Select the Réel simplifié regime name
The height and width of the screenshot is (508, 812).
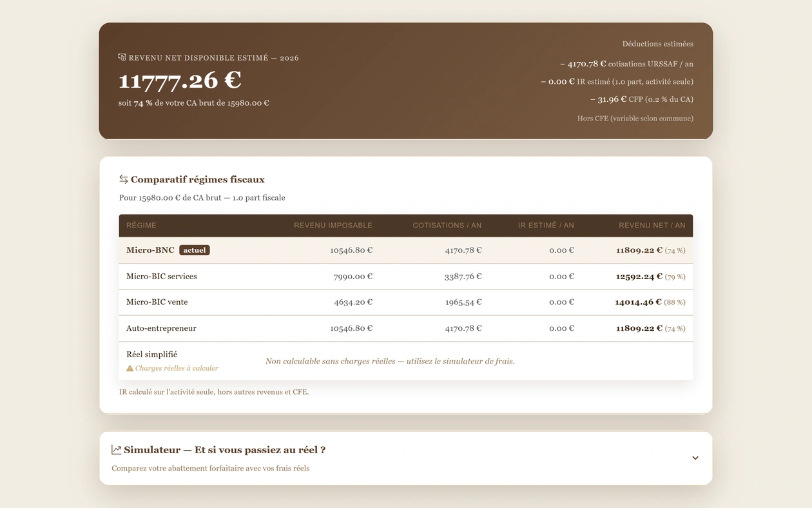[152, 355]
